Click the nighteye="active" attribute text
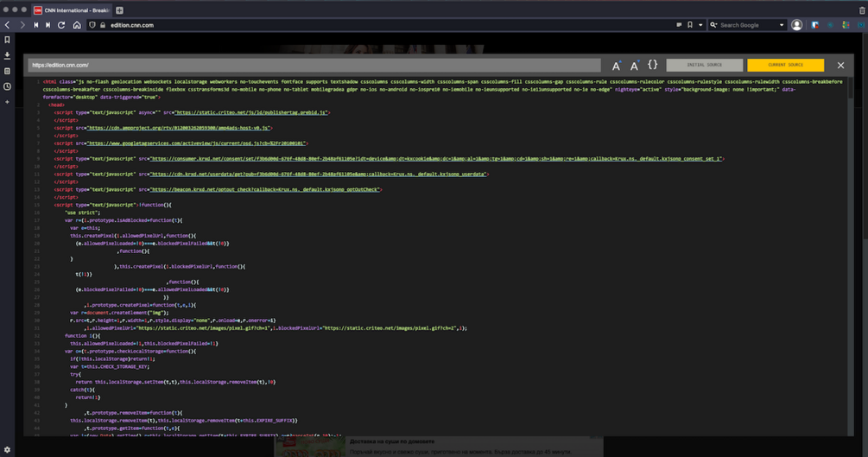This screenshot has width=868, height=457. 637,89
